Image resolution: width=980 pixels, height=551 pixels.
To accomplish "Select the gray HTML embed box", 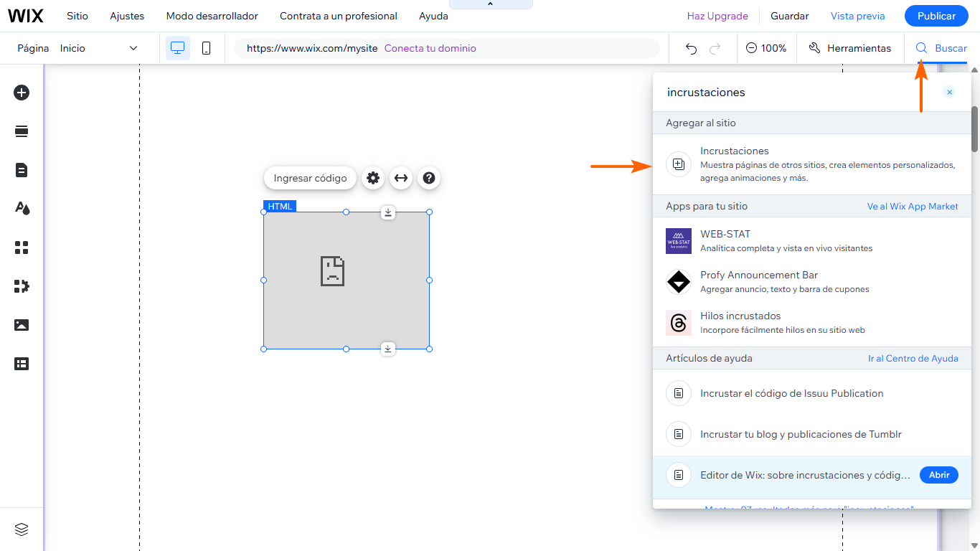I will 347,281.
